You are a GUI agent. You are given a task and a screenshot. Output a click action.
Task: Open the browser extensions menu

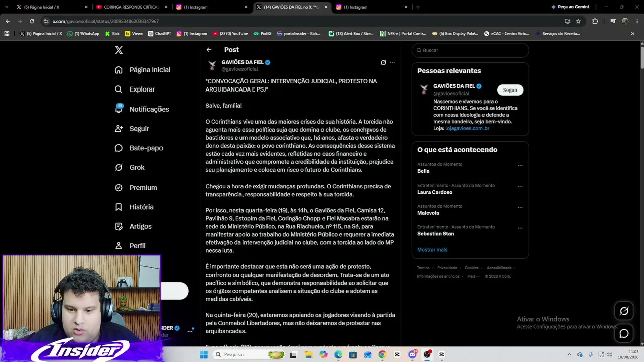point(595,21)
